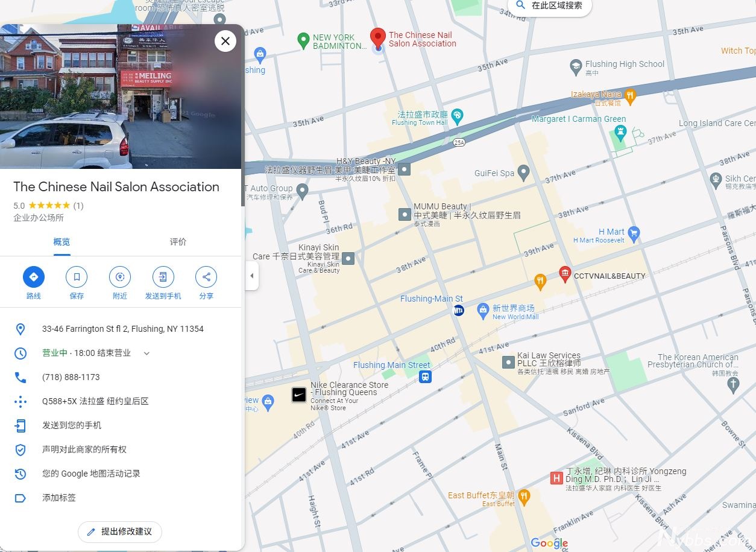
Task: Click 声明对此商家的所有权 claim business link
Action: pyautogui.click(x=84, y=449)
